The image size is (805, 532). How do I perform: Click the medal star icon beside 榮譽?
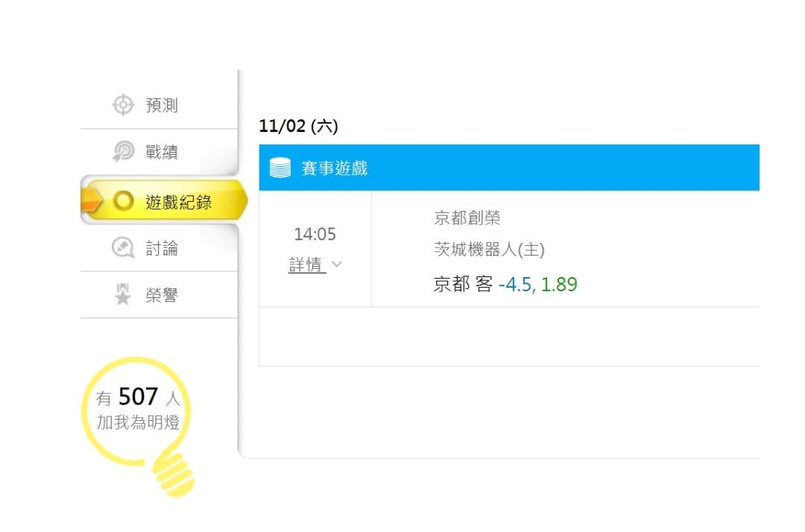[x=123, y=294]
